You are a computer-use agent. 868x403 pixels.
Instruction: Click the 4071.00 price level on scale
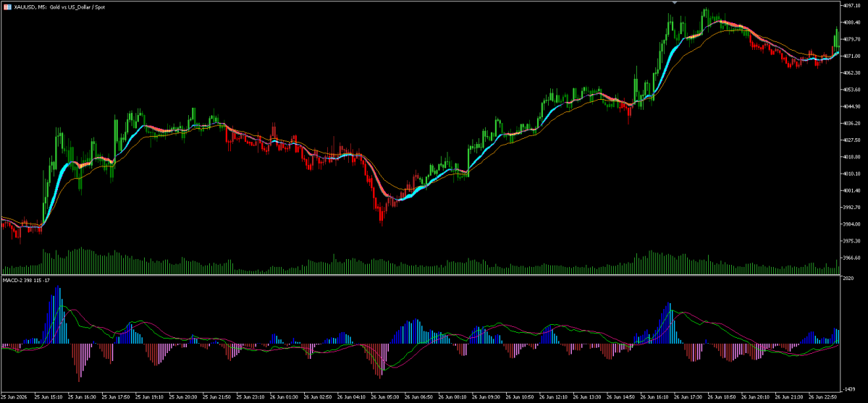coord(852,56)
